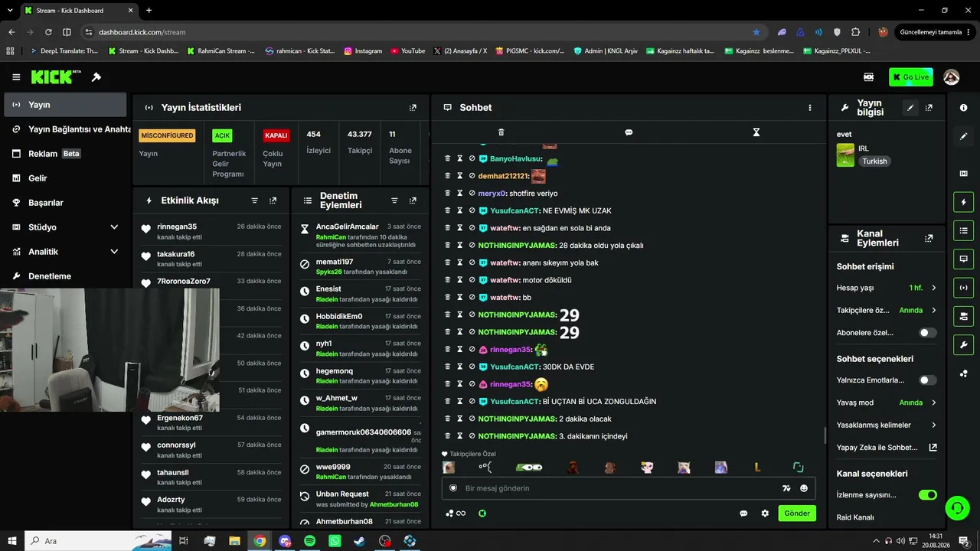Open Takipçilere özel setting chevron

(933, 311)
